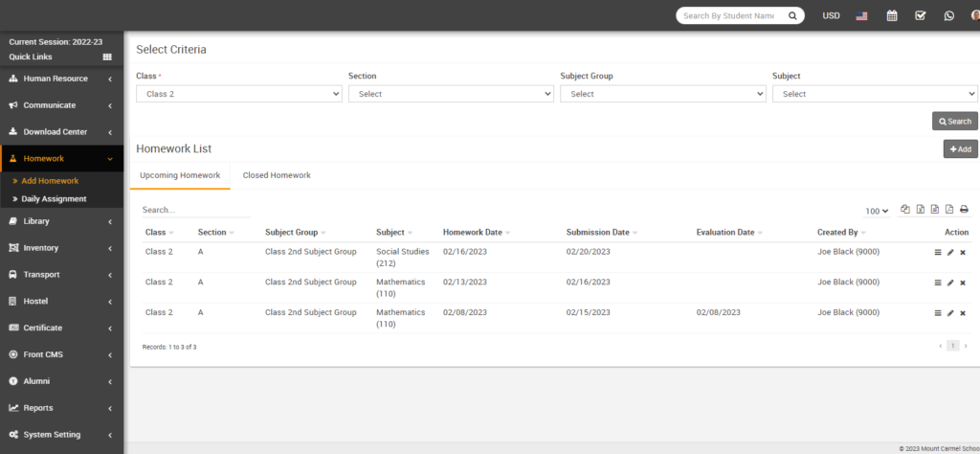
Task: Click the search magnifier icon in top bar
Action: (791, 15)
